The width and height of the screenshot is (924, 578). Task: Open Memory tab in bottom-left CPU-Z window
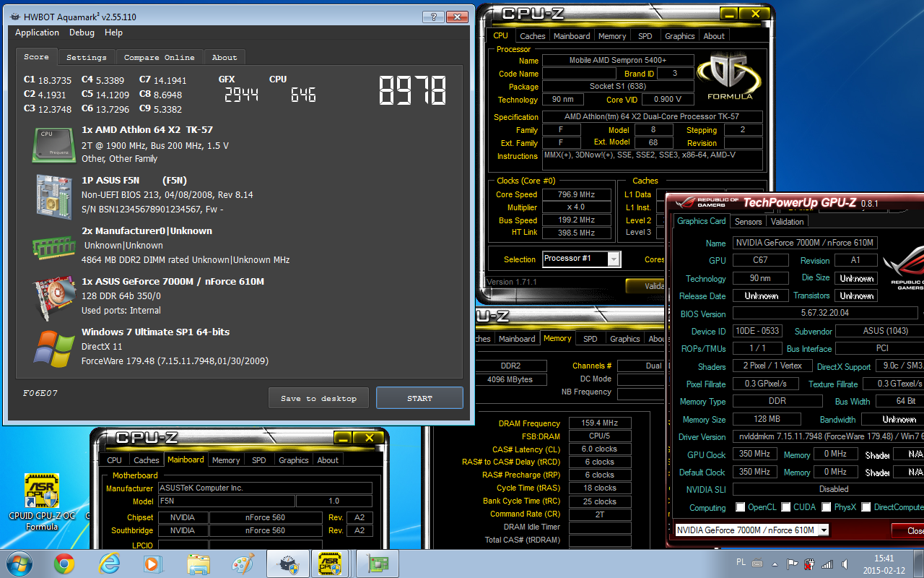226,460
